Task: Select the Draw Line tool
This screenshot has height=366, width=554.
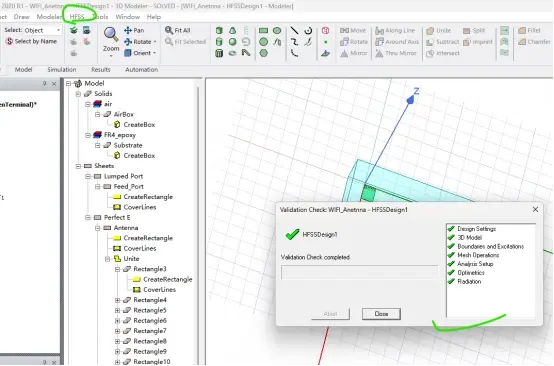Action: (294, 30)
